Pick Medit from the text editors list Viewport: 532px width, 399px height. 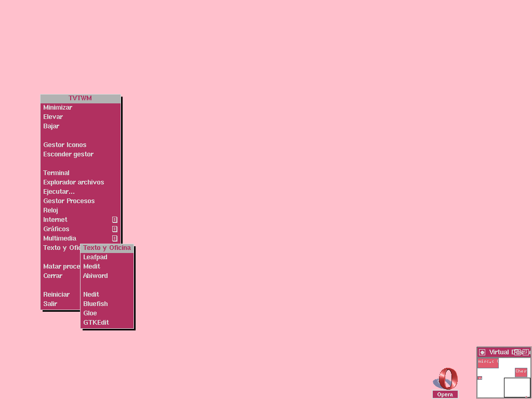(92, 267)
